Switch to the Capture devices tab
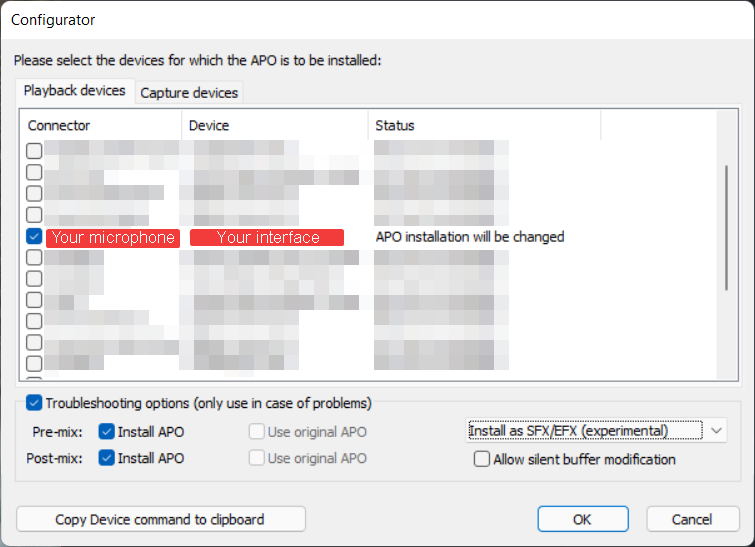 click(189, 92)
